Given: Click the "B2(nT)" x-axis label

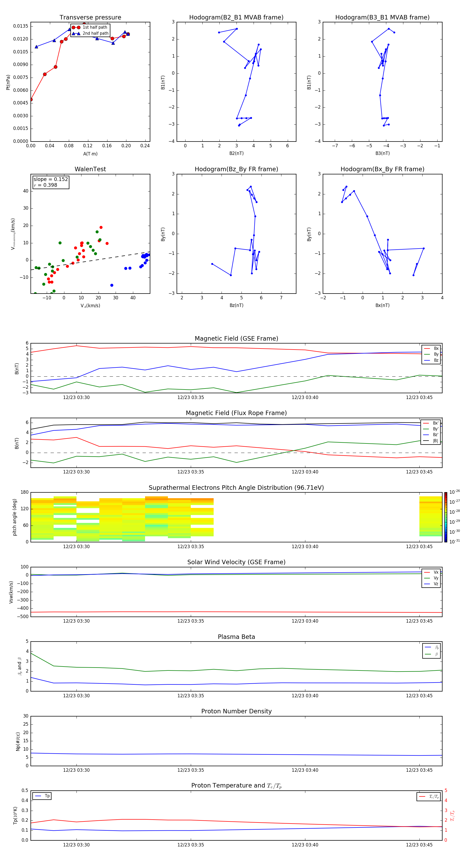Looking at the screenshot, I should pyautogui.click(x=236, y=153).
